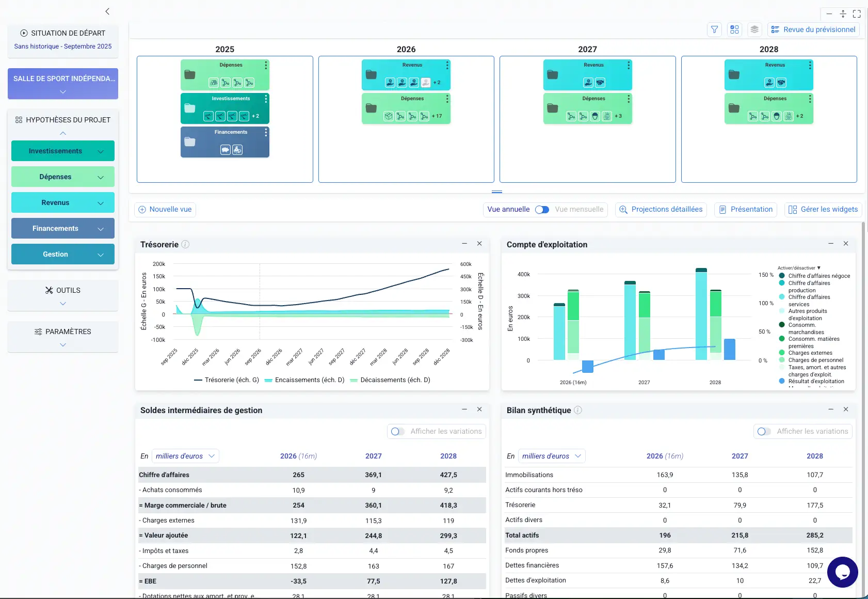Open SITUATION DE DÉPART section

coord(63,39)
